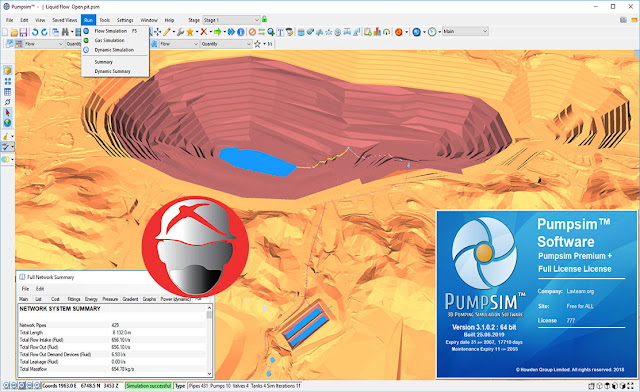Open the Tools menu
The height and width of the screenshot is (392, 640).
(x=104, y=20)
